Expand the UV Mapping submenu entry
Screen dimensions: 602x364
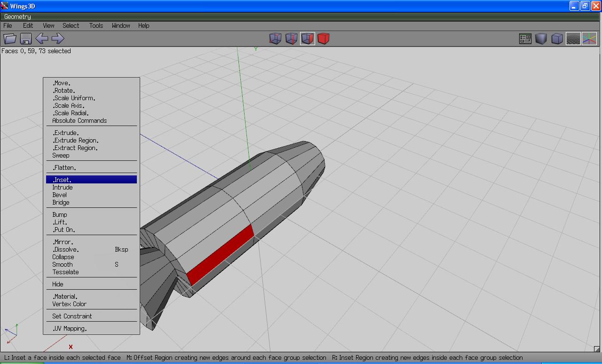coord(70,328)
